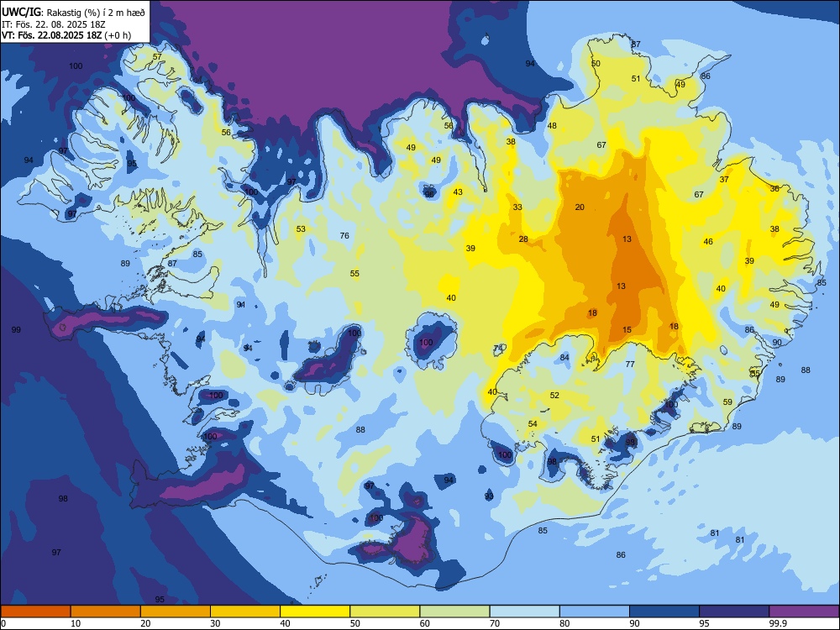Viewport: 840px width, 630px height.
Task: Click the 90–95 dark blue legend swatch
Action: (664, 612)
